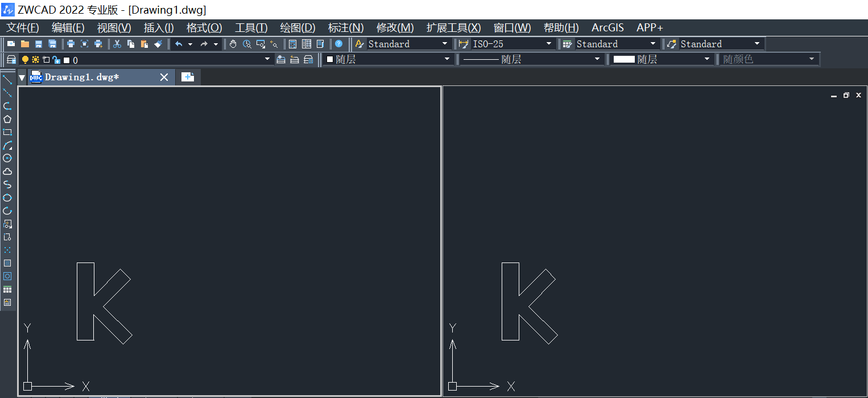Expand the Redo history dropdown arrow
The image size is (868, 398).
[x=216, y=44]
